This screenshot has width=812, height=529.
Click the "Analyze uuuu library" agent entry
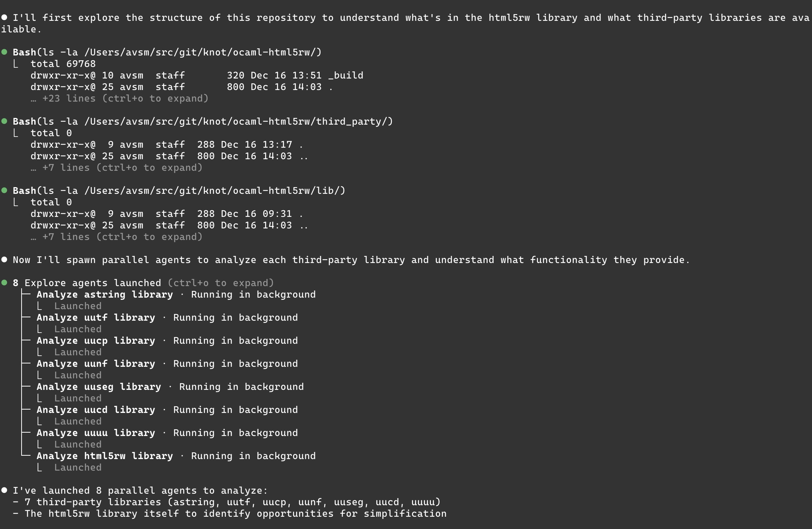click(96, 433)
